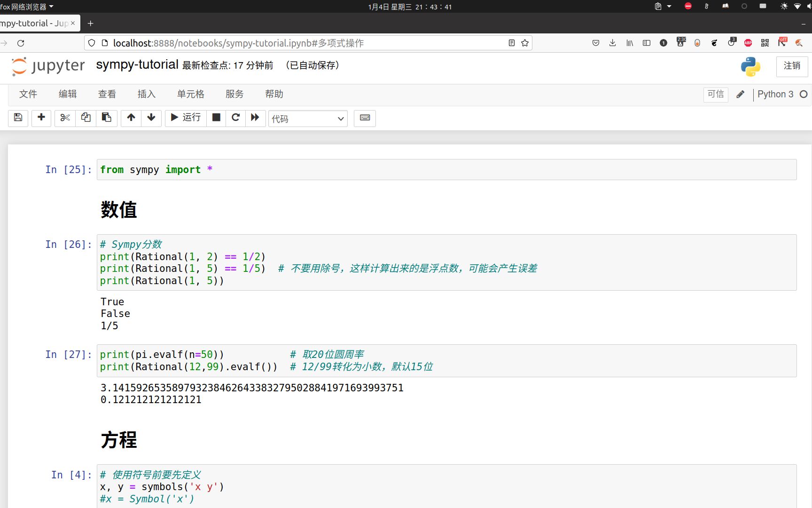Cut selected cells with the scissors icon
812x508 pixels.
(x=65, y=118)
